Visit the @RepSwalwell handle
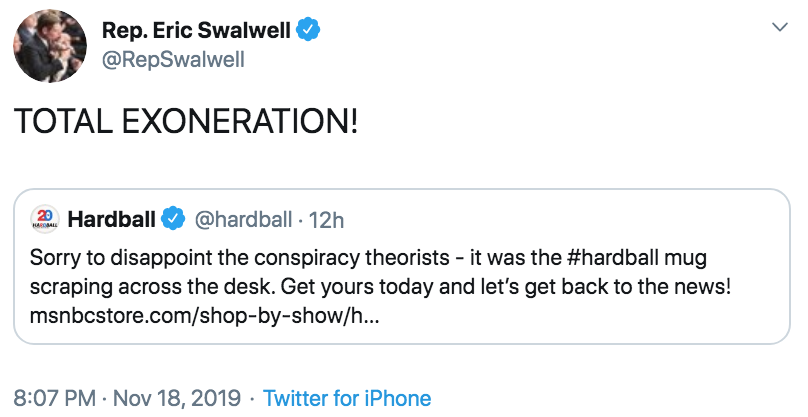808x417 pixels. click(172, 60)
